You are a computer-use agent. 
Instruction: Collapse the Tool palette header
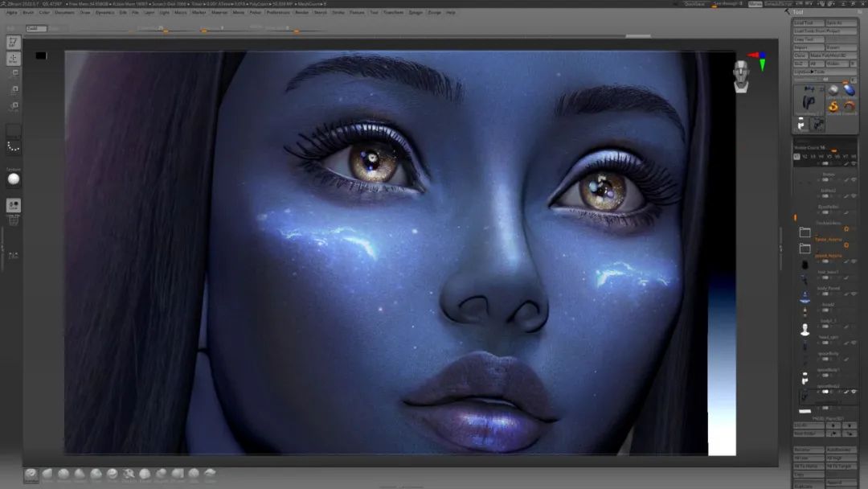pyautogui.click(x=798, y=11)
